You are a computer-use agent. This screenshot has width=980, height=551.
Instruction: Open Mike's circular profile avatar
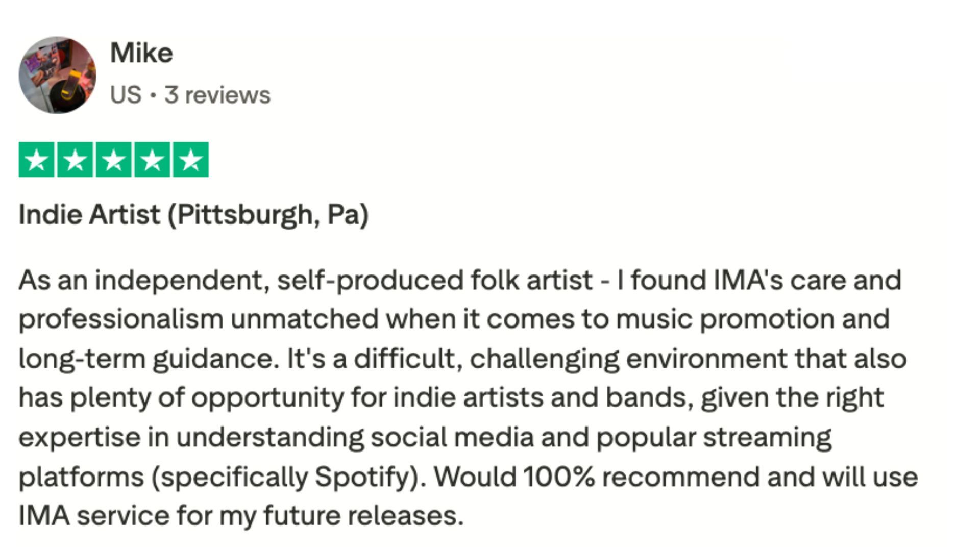tap(57, 75)
